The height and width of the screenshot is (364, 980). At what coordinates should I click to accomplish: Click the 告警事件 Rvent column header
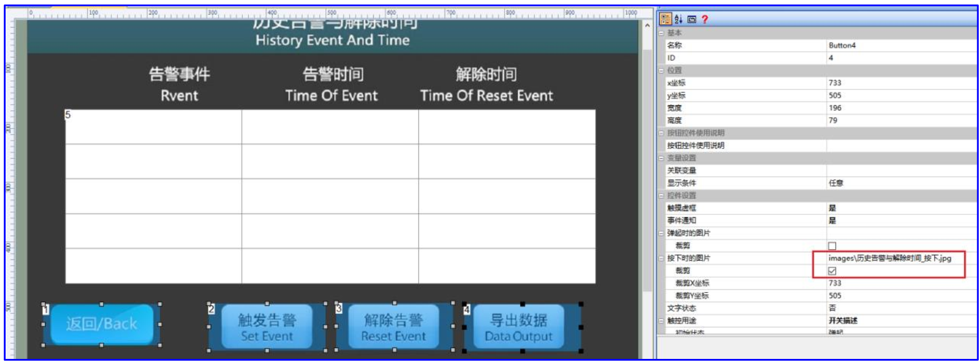pyautogui.click(x=179, y=84)
